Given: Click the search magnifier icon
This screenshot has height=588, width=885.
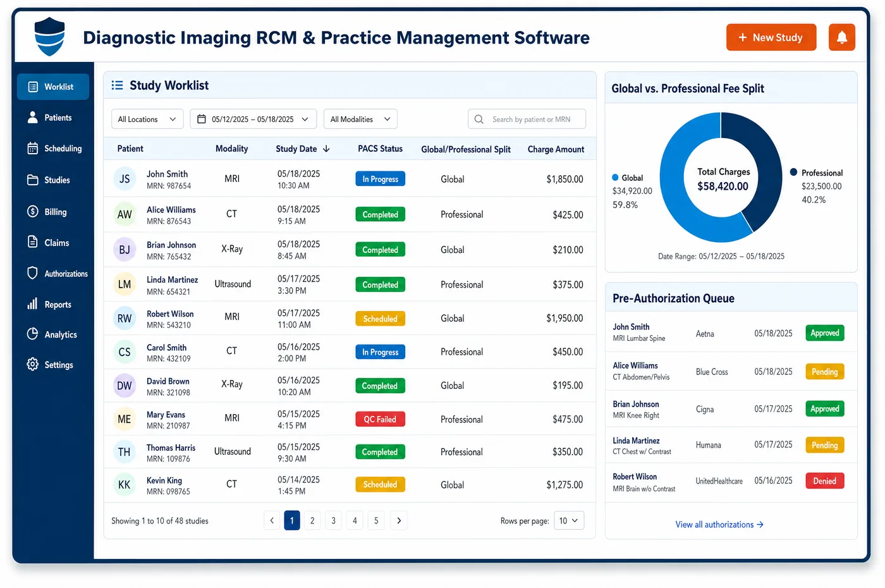Looking at the screenshot, I should [479, 119].
